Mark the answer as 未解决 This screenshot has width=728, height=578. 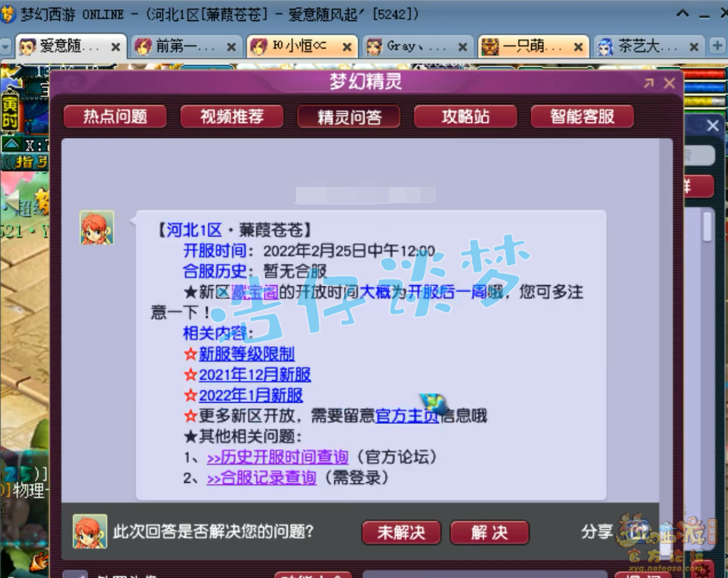click(x=401, y=532)
